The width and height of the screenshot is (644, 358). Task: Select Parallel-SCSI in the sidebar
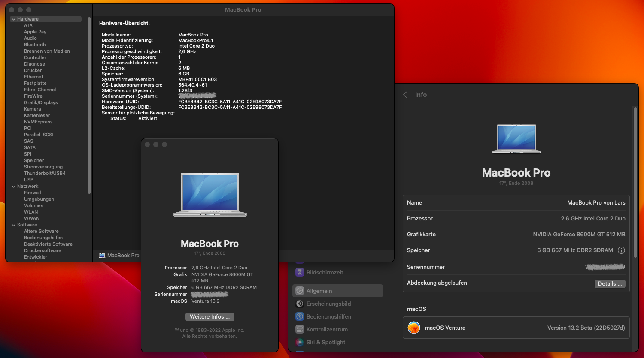(39, 135)
